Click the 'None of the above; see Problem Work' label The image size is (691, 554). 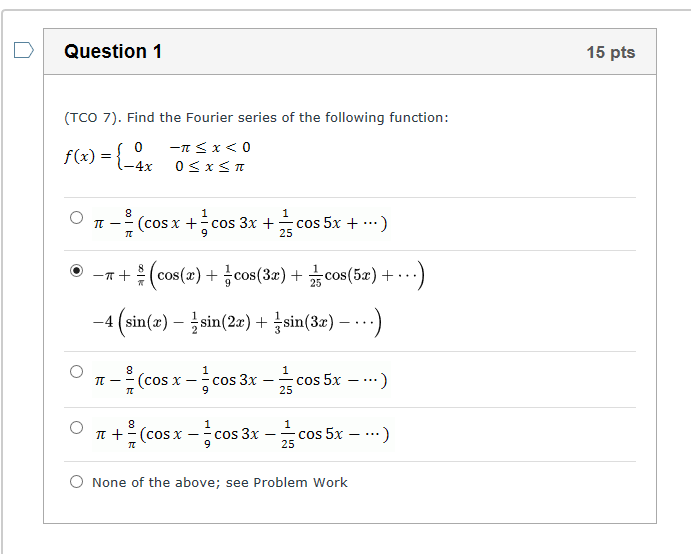point(219,483)
